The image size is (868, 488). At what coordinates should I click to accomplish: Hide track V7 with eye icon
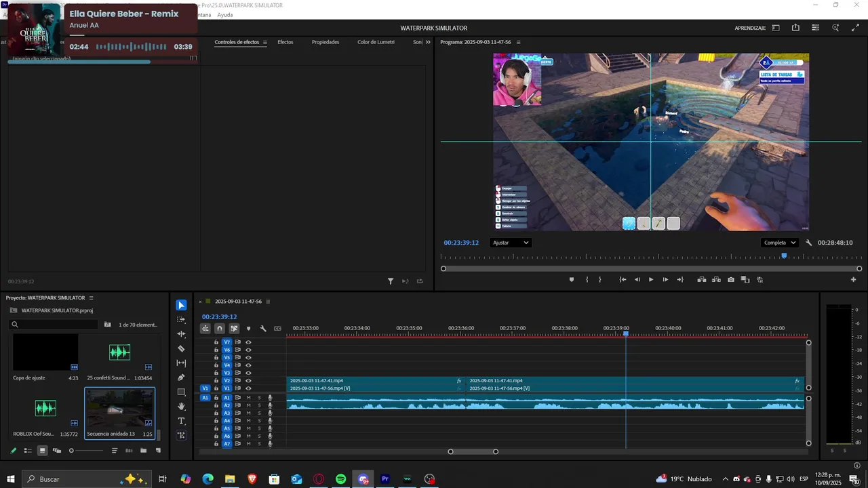pyautogui.click(x=248, y=342)
